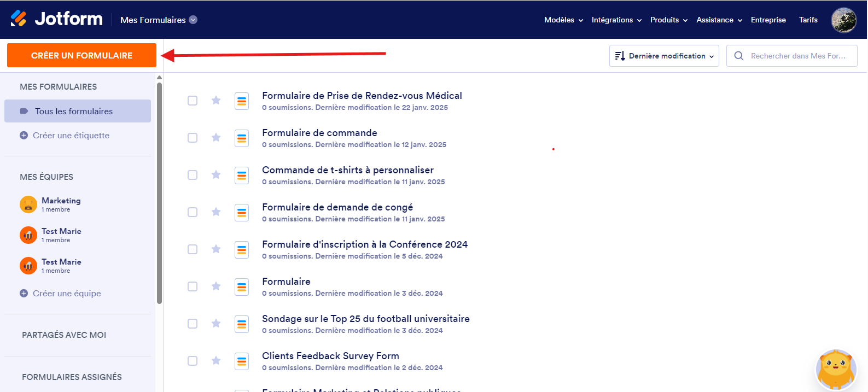Select Tous les formulaires in sidebar
This screenshot has height=392, width=868.
(78, 111)
